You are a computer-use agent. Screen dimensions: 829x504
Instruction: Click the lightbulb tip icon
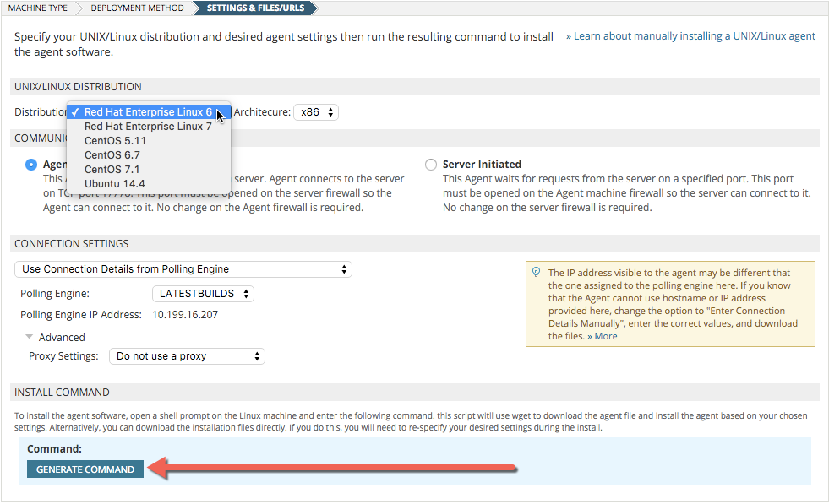coord(536,273)
